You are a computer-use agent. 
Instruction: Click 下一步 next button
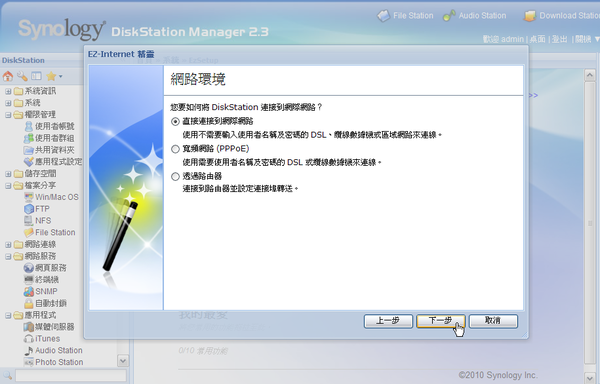coord(440,321)
